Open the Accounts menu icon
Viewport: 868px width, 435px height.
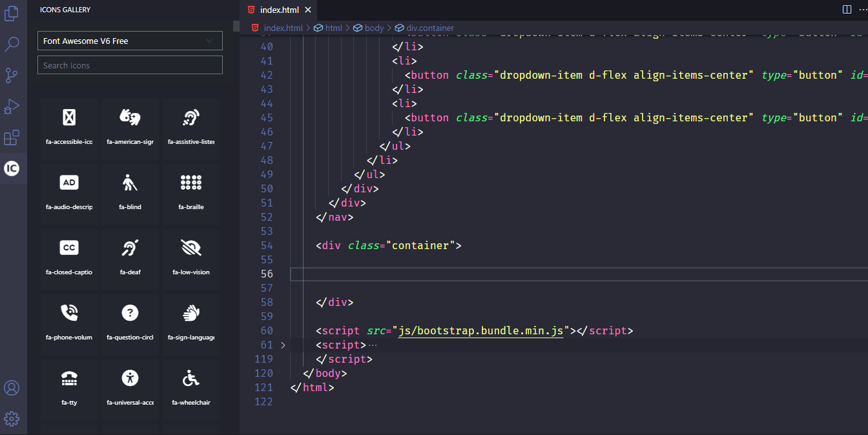tap(12, 388)
